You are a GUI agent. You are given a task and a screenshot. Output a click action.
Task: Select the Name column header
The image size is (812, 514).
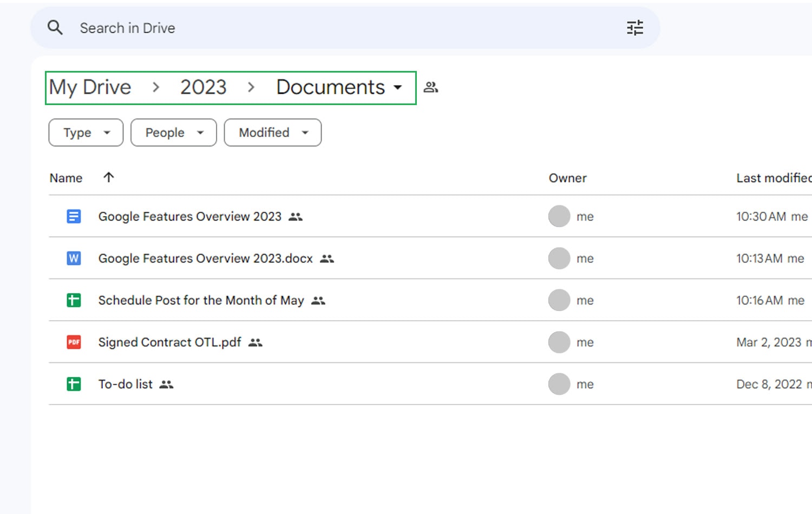[x=66, y=178]
